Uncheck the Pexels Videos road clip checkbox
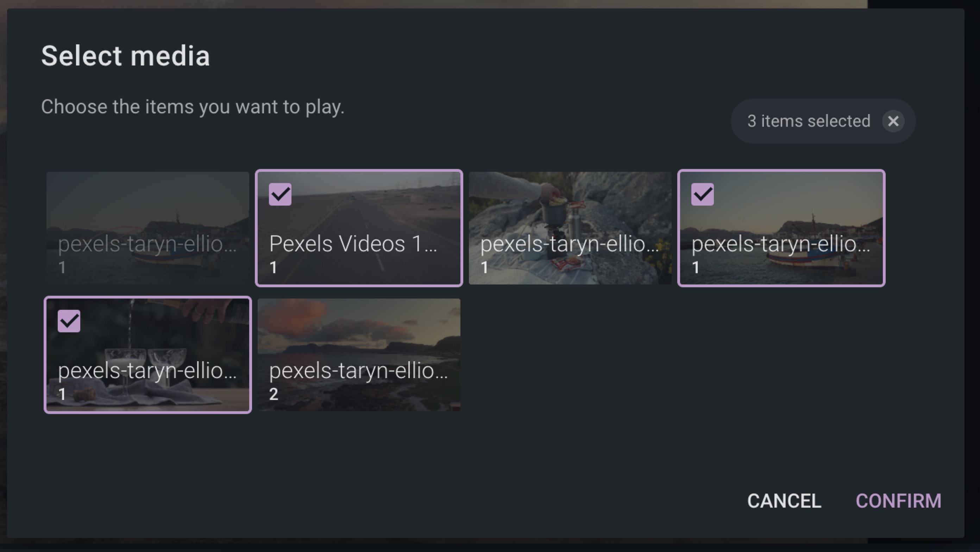The image size is (980, 552). [x=280, y=194]
